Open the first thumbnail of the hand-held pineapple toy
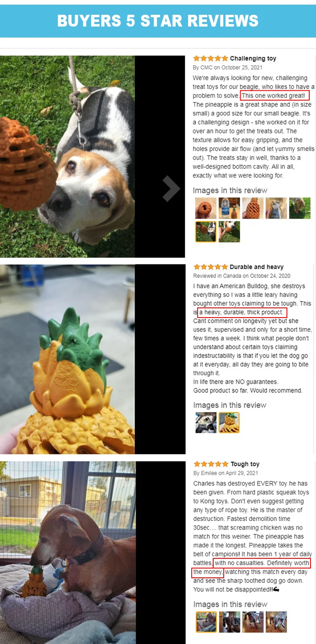Screen dimensions: 316x644 206,208
